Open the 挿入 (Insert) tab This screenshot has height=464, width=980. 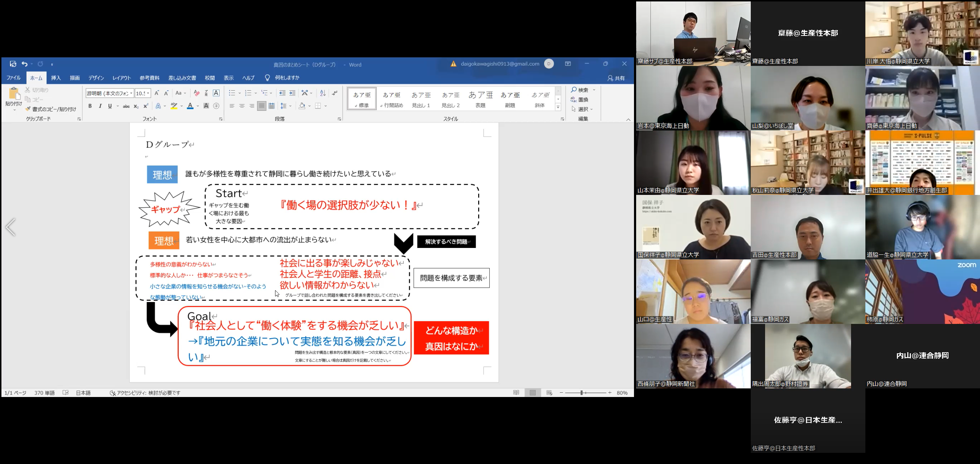coord(56,78)
